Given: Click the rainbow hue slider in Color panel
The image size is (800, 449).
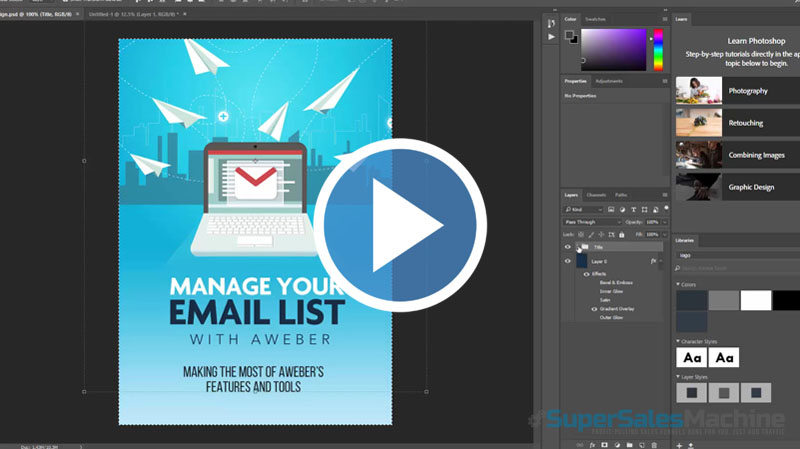Looking at the screenshot, I should [658, 49].
